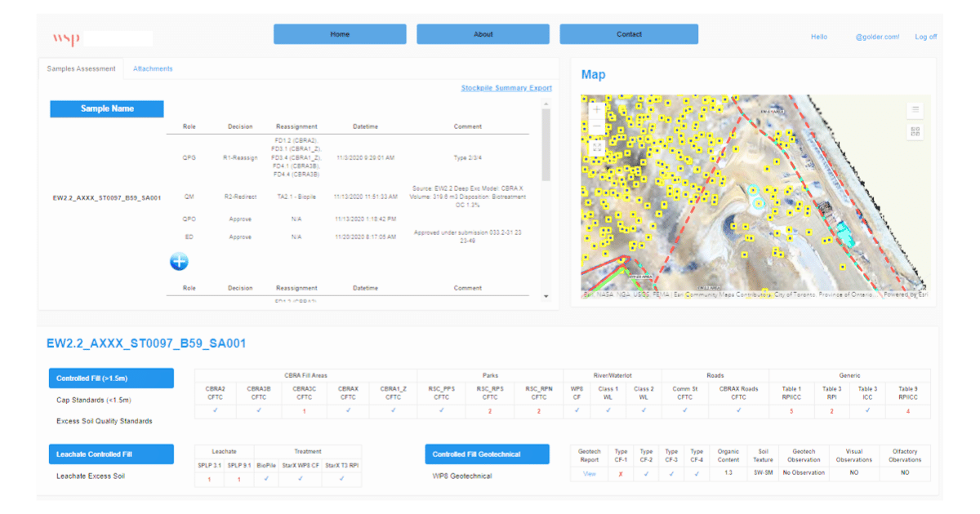This screenshot has width=980, height=514.
Task: Open the About menu item
Action: 483,34
